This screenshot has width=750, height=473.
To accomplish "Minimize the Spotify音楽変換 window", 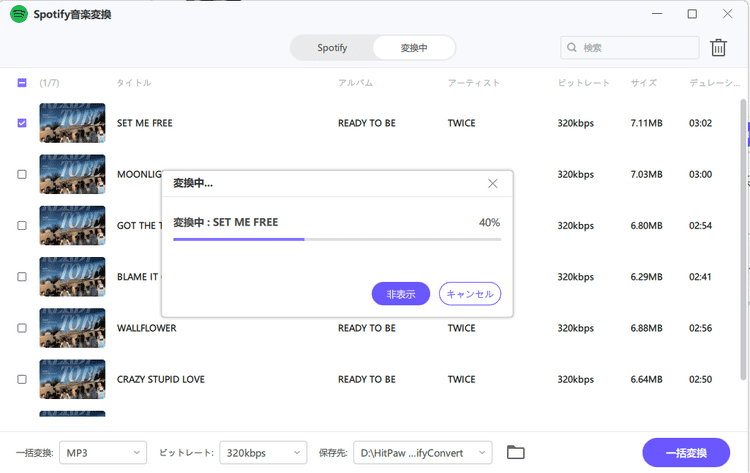I will pos(657,14).
